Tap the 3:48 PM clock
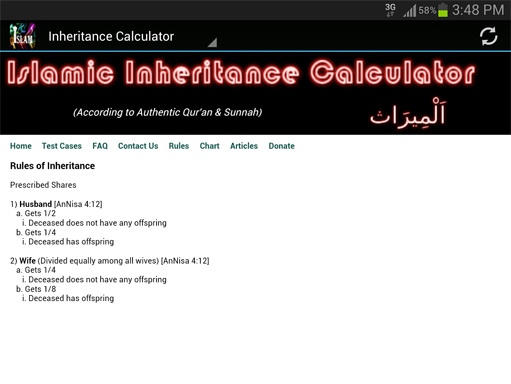511x384 pixels. (478, 10)
